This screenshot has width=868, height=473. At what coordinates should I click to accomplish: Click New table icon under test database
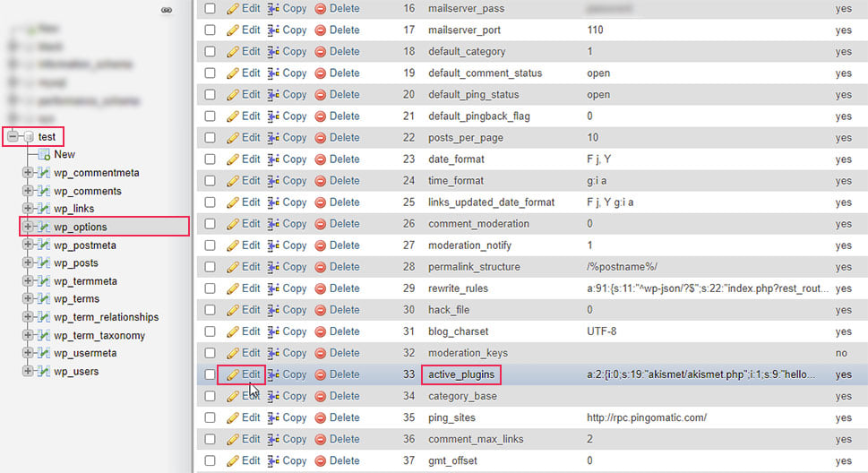(x=44, y=154)
